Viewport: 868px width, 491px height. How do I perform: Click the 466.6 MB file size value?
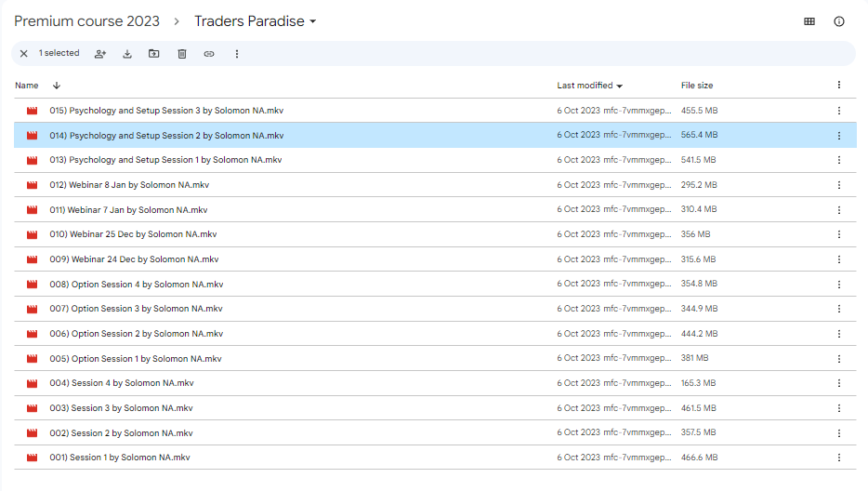click(x=699, y=458)
